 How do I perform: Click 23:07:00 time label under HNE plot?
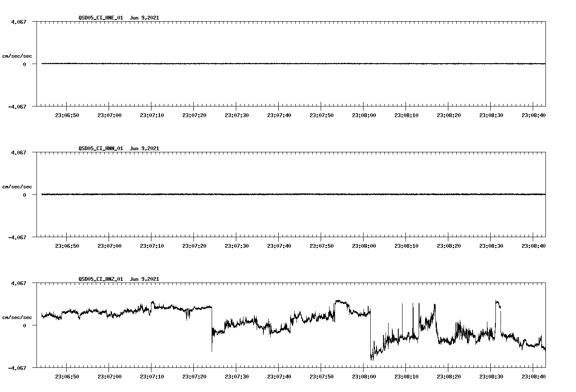pyautogui.click(x=109, y=115)
